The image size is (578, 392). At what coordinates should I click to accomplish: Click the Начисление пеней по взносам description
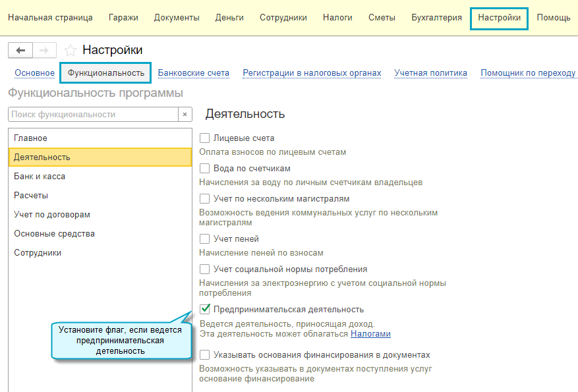[x=261, y=253]
